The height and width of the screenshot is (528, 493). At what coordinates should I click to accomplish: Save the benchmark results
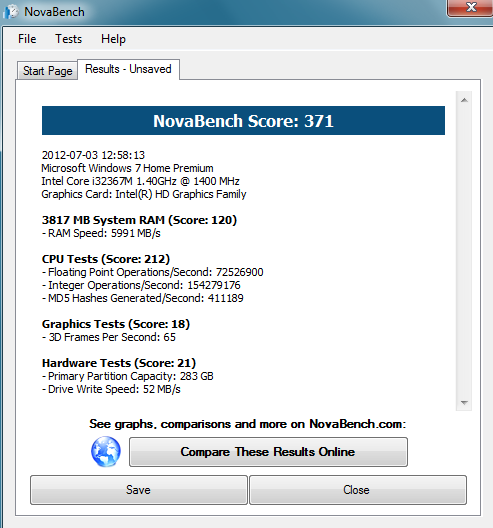(139, 490)
